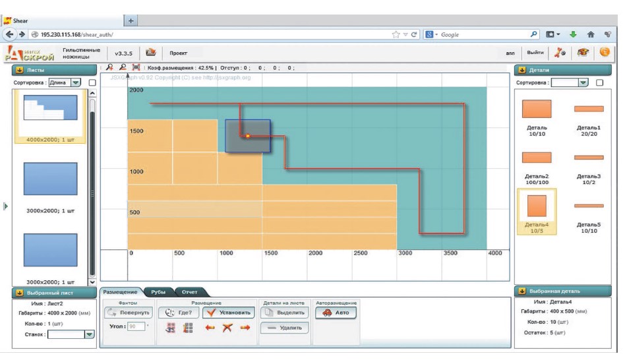The height and width of the screenshot is (364, 627).
Task: Toggle checkbox next to details sorting
Action: click(x=599, y=83)
